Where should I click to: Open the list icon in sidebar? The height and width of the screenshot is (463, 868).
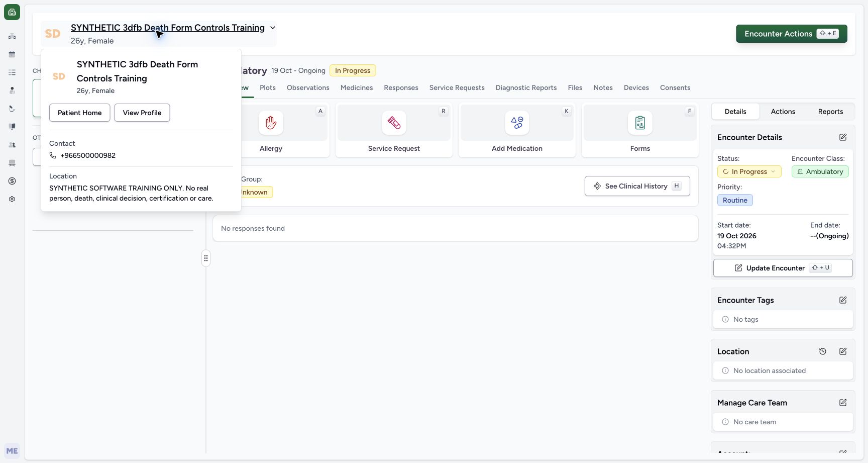[12, 72]
